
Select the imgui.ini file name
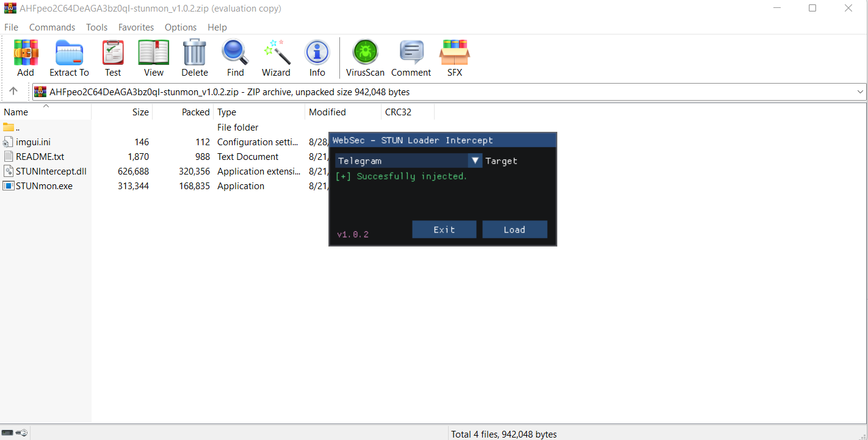(33, 142)
